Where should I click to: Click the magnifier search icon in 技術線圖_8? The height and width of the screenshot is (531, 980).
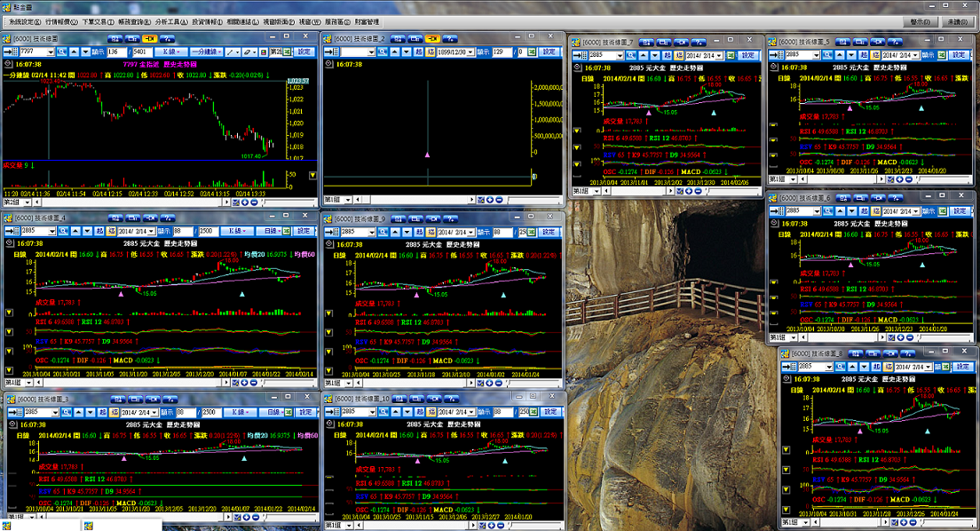tap(841, 367)
